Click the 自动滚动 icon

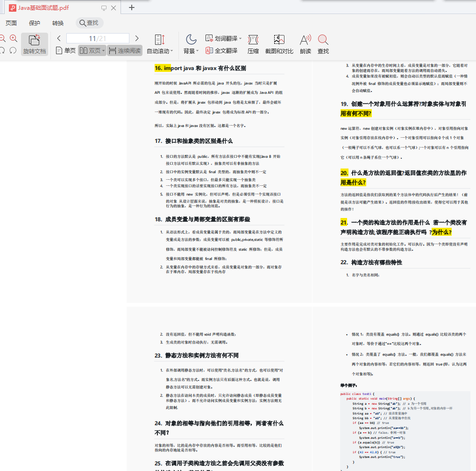tap(160, 40)
